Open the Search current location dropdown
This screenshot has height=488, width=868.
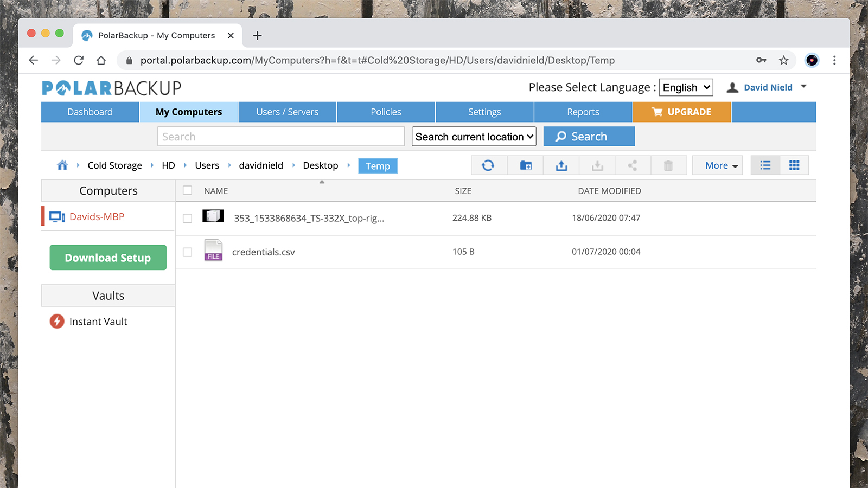(474, 137)
